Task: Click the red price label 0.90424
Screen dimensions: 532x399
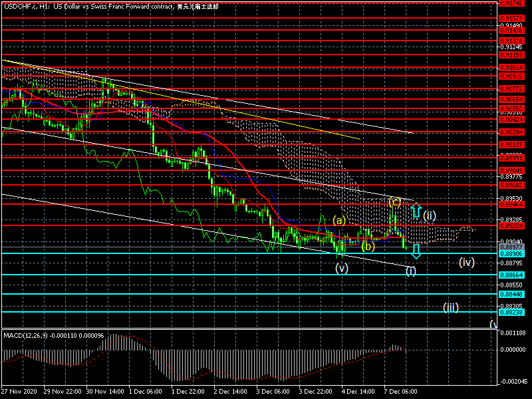Action: pos(511,120)
